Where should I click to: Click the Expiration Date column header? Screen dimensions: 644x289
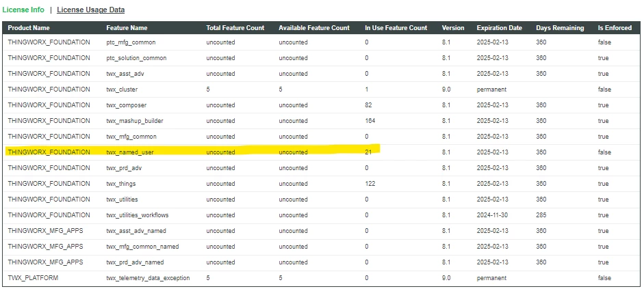pyautogui.click(x=500, y=28)
